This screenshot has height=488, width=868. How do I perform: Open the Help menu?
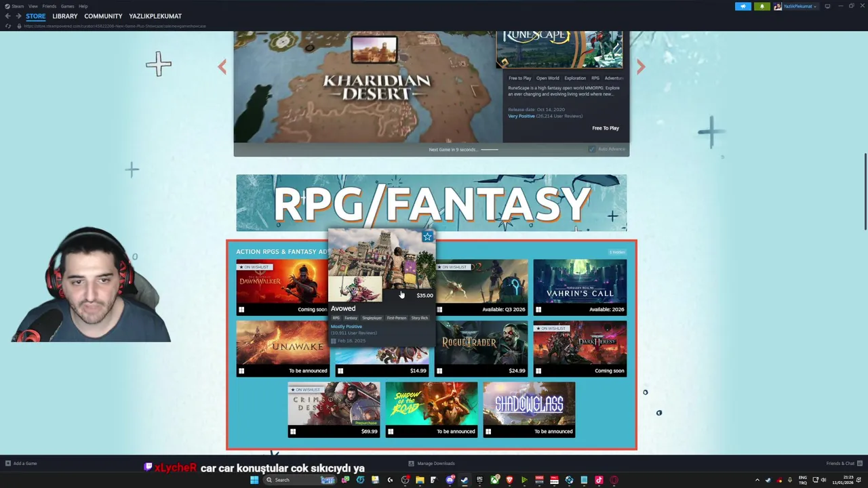[x=83, y=6]
